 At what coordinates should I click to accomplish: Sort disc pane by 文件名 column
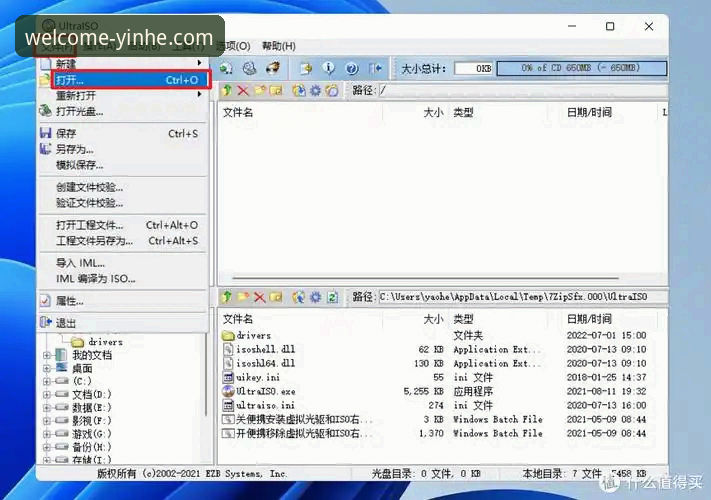(x=238, y=112)
